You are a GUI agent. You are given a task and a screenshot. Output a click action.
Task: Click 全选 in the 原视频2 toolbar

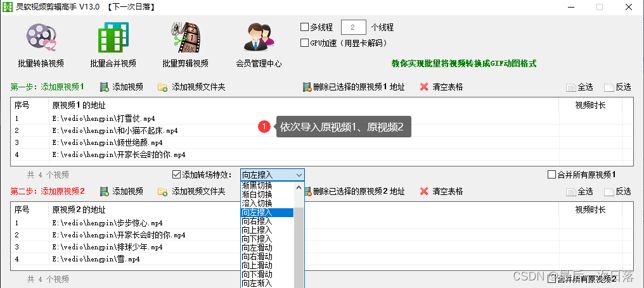click(x=579, y=191)
